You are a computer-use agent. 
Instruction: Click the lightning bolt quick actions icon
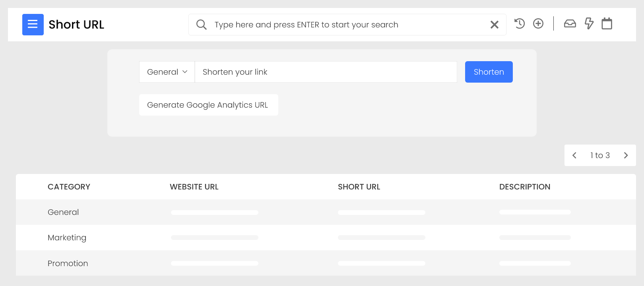coord(589,24)
